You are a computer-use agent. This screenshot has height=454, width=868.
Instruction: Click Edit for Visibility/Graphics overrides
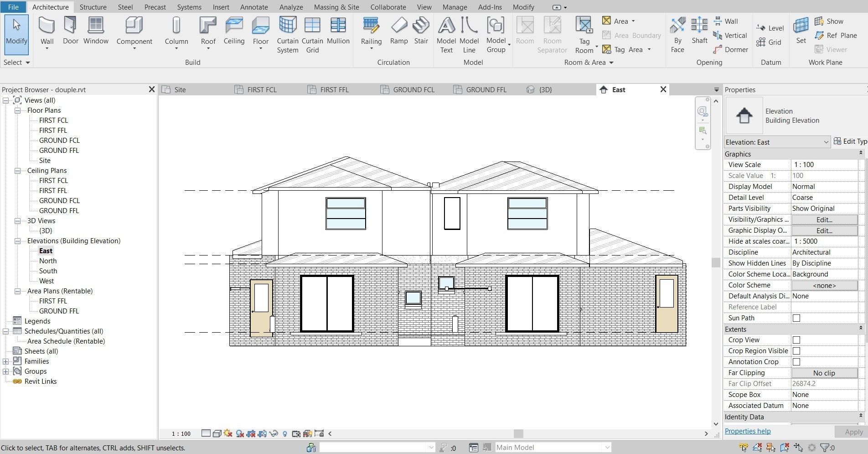coord(824,219)
